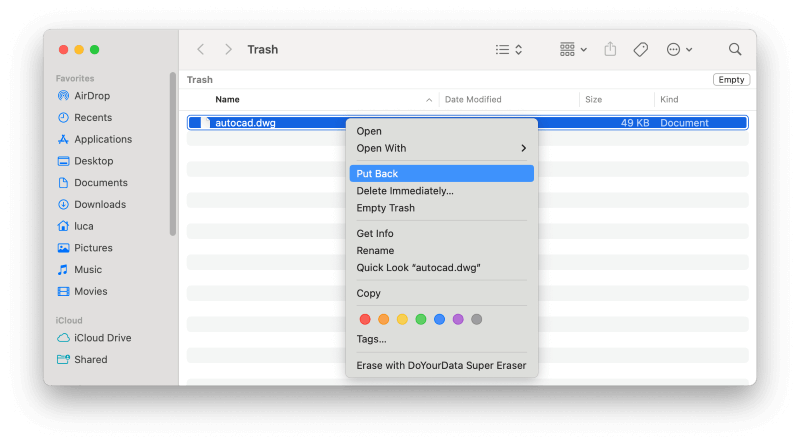Apply the orange tag color
This screenshot has height=443, width=800.
click(384, 319)
